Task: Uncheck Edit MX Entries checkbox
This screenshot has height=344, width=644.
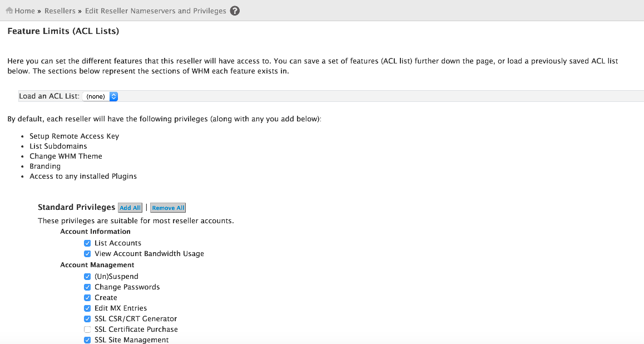Action: [x=87, y=308]
